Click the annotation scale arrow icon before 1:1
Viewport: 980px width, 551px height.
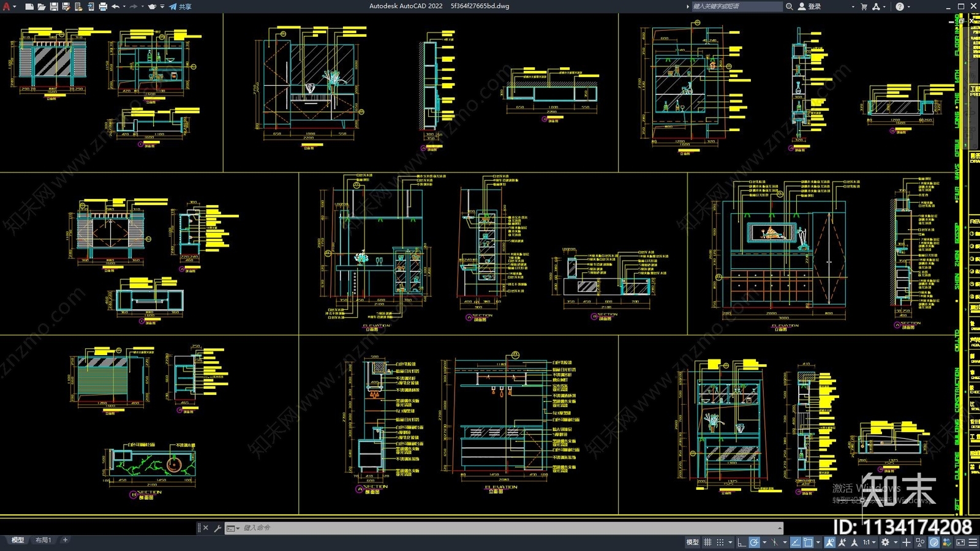pyautogui.click(x=854, y=542)
